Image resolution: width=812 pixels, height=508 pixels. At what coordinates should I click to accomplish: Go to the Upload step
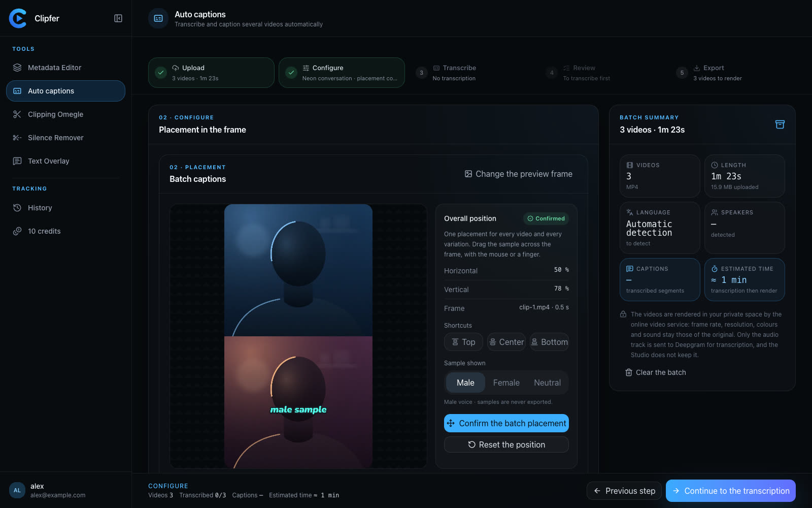click(211, 73)
